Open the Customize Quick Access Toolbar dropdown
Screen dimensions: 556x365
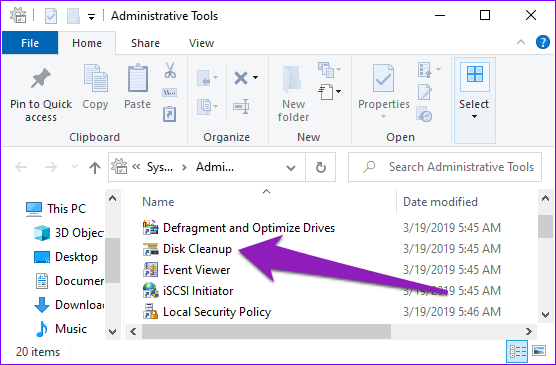coord(91,16)
